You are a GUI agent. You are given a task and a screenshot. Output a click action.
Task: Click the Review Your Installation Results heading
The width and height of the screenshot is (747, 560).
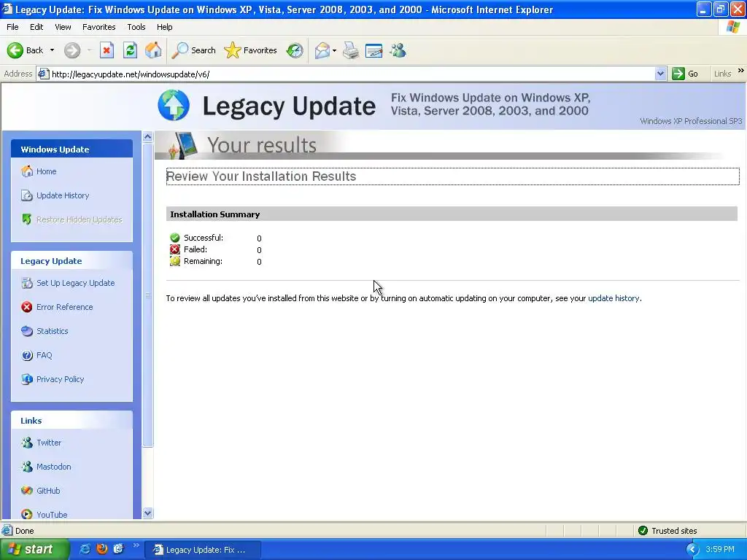click(x=261, y=176)
